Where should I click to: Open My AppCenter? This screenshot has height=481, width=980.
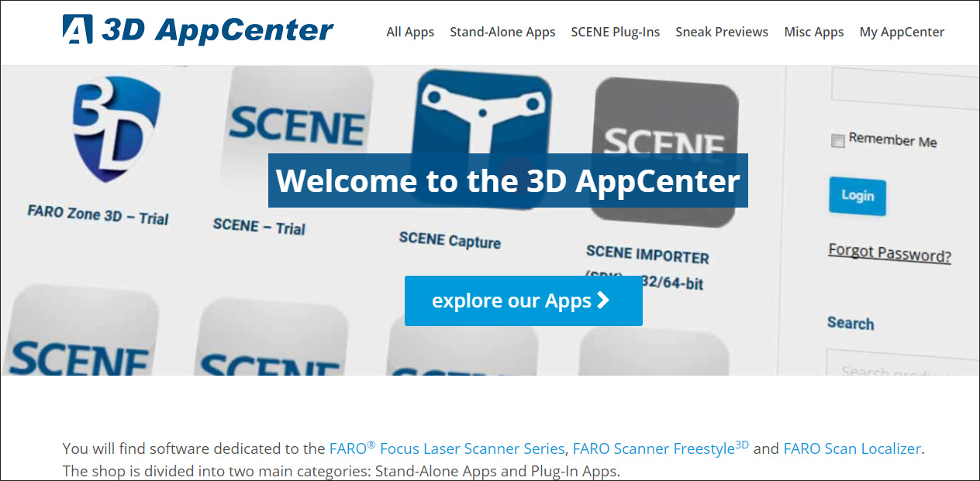[x=902, y=32]
